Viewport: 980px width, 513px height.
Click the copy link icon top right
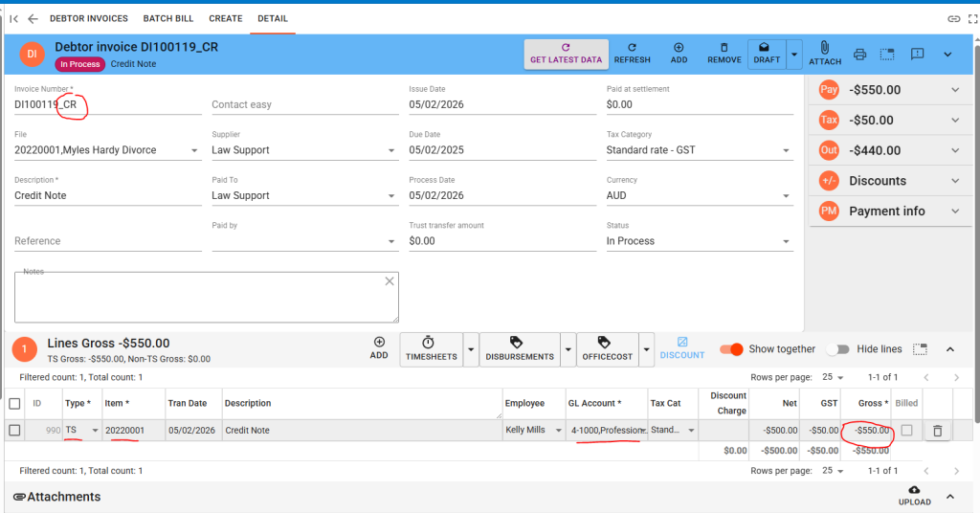953,18
